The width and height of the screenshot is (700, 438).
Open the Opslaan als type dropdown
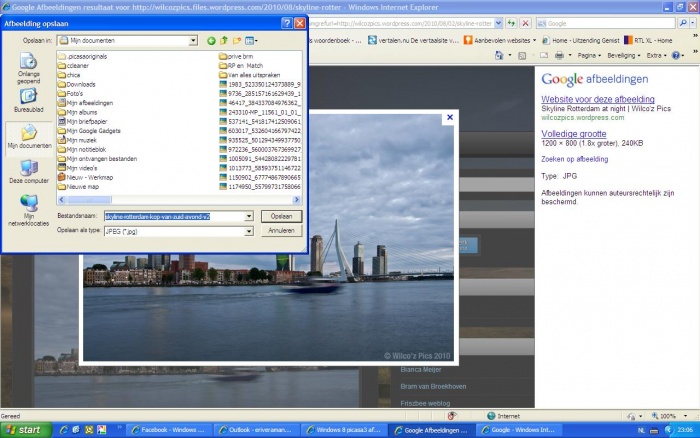pyautogui.click(x=248, y=230)
